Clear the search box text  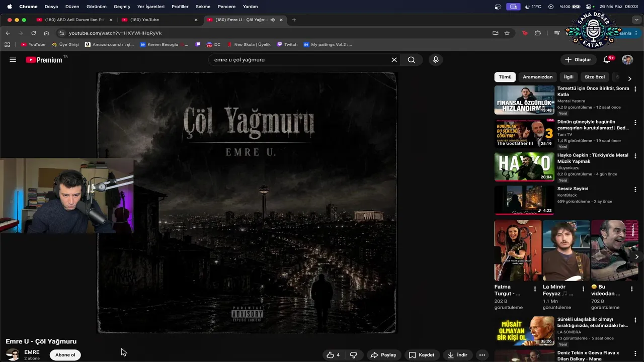click(x=394, y=60)
